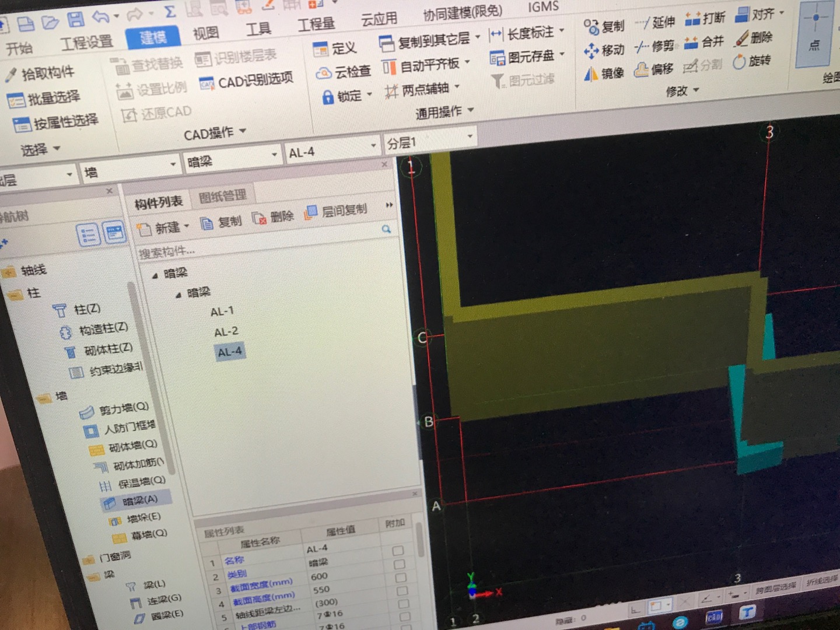Click the 镜像 mirror tool
This screenshot has height=630, width=840.
click(x=604, y=73)
